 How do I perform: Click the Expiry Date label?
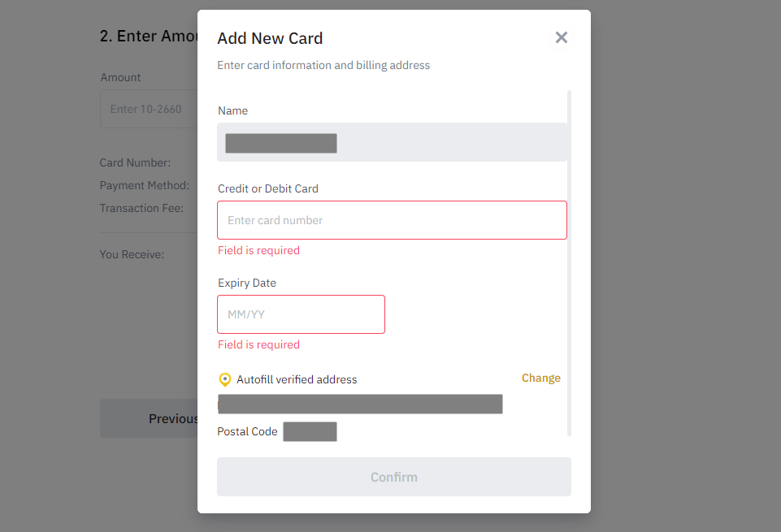(x=247, y=283)
